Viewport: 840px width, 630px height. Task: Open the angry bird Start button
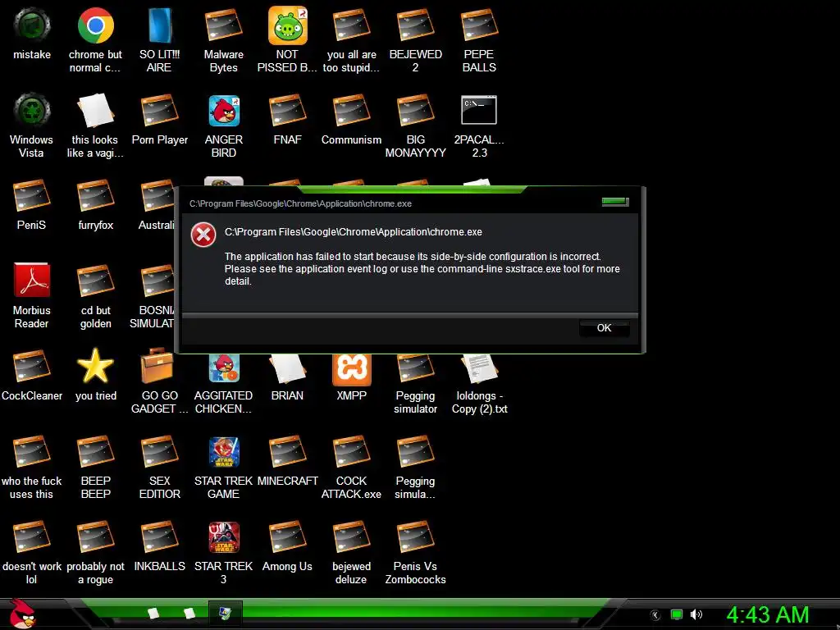point(21,614)
